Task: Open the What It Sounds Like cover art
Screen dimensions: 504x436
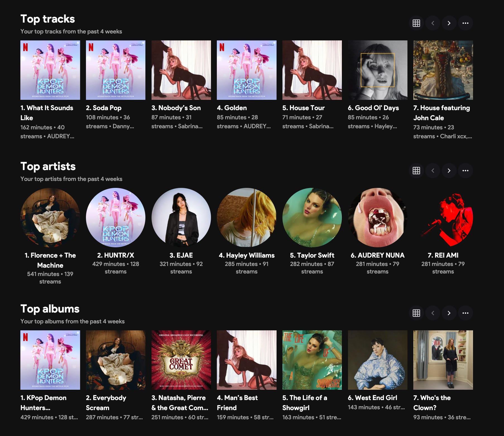Action: click(50, 70)
